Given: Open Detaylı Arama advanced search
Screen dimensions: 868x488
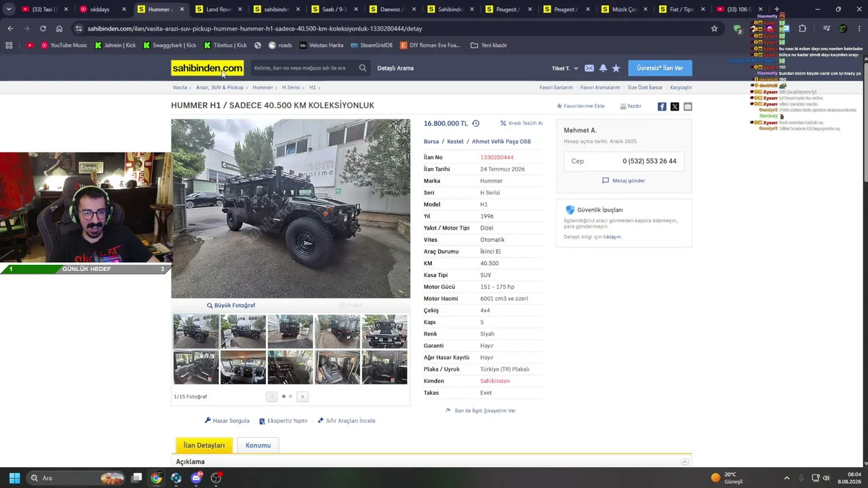Looking at the screenshot, I should point(395,68).
